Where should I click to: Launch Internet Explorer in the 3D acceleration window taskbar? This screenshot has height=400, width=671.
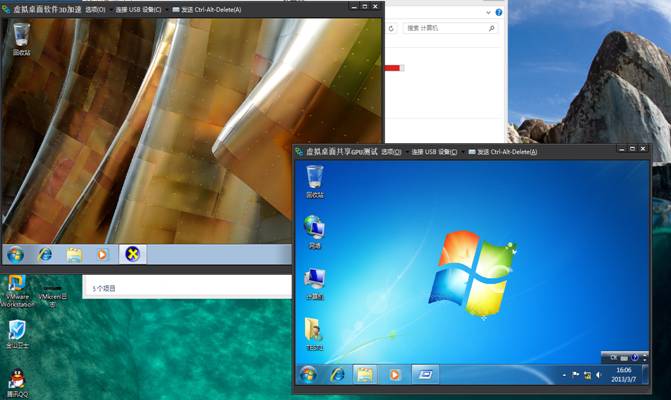point(45,254)
